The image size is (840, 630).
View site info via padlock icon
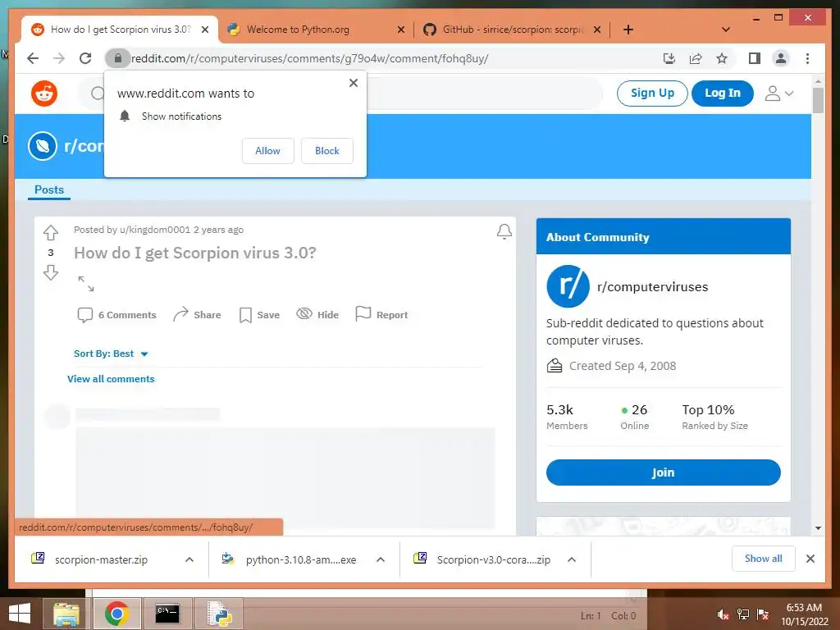click(x=118, y=58)
